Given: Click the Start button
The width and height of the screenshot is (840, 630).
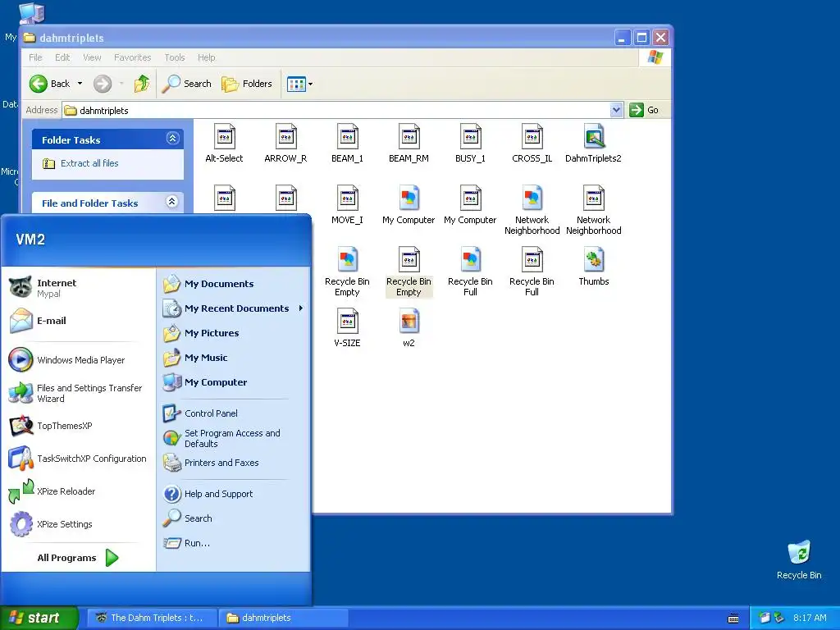Looking at the screenshot, I should (39, 618).
